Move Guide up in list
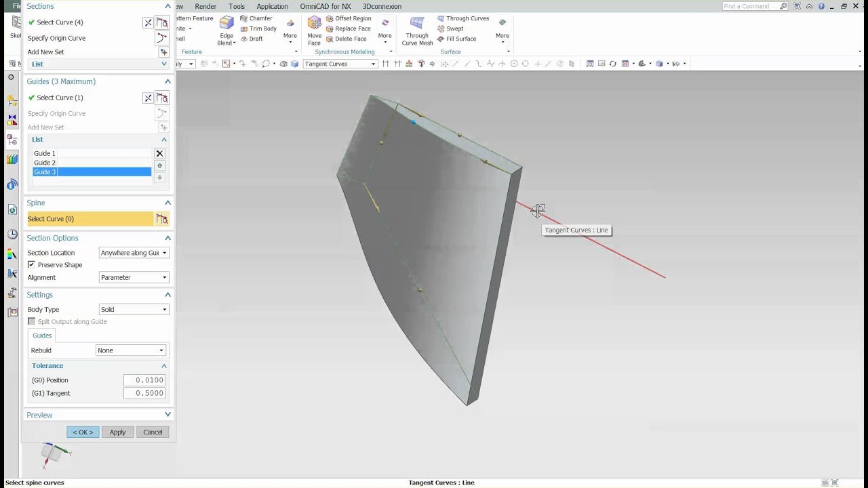 pos(159,165)
